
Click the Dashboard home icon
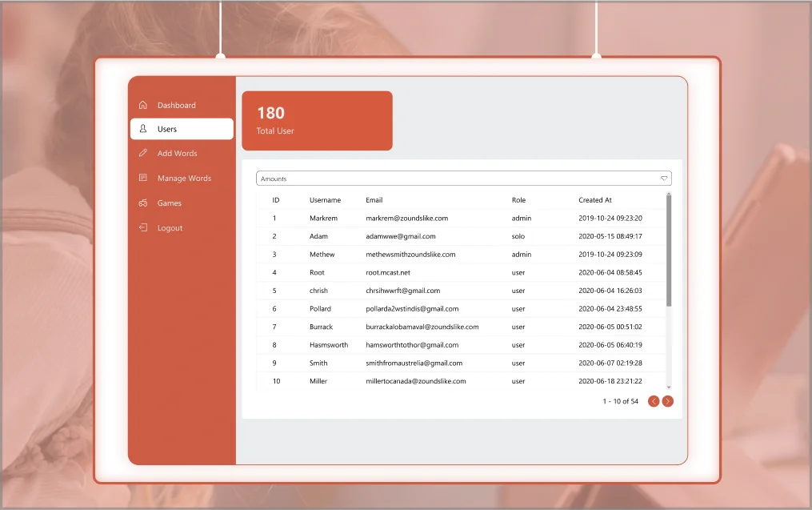point(142,105)
